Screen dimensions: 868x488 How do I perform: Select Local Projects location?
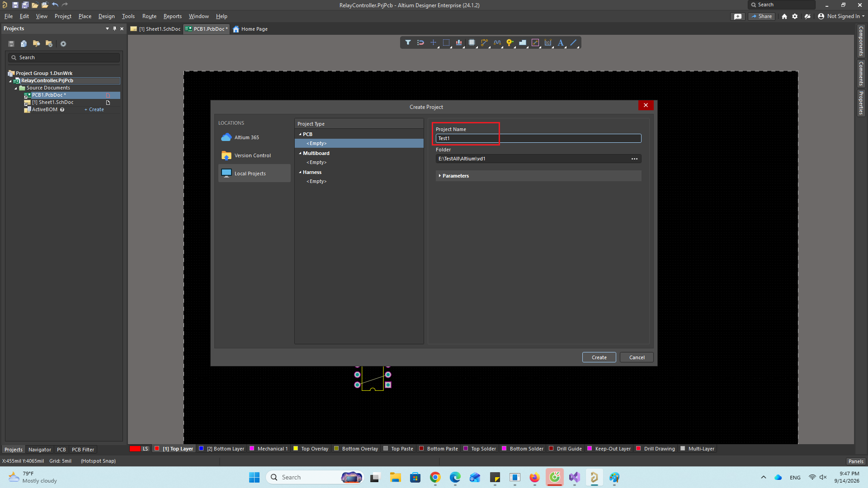(254, 174)
